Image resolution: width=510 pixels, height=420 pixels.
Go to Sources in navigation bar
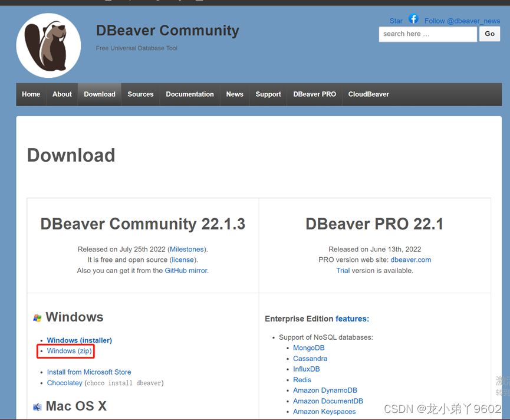(140, 94)
